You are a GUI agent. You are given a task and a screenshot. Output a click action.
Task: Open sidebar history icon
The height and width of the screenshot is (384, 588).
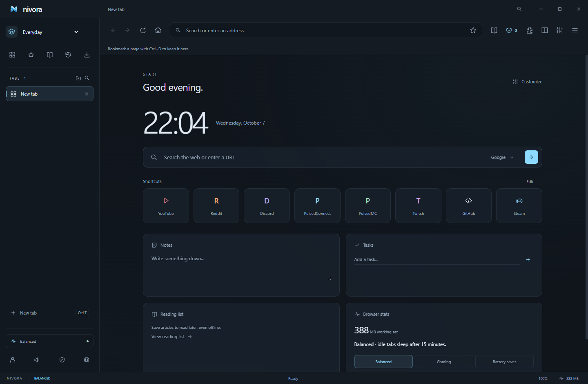[x=68, y=55]
